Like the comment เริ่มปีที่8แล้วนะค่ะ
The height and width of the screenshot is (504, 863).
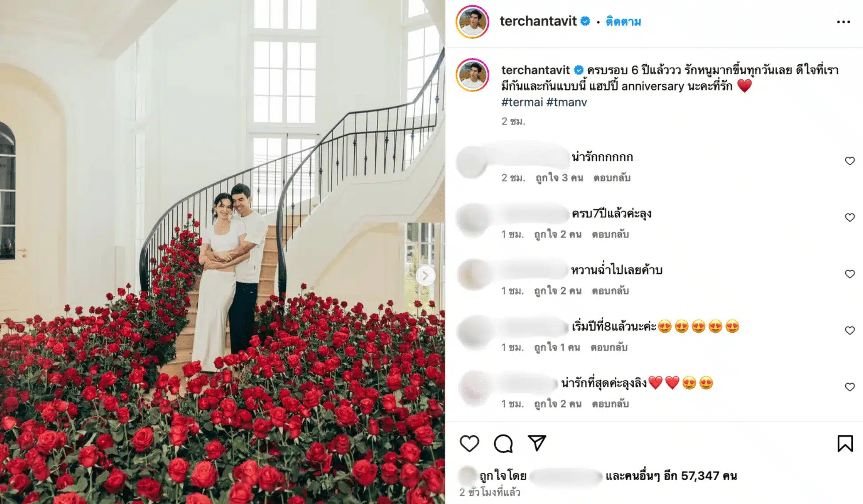click(849, 331)
